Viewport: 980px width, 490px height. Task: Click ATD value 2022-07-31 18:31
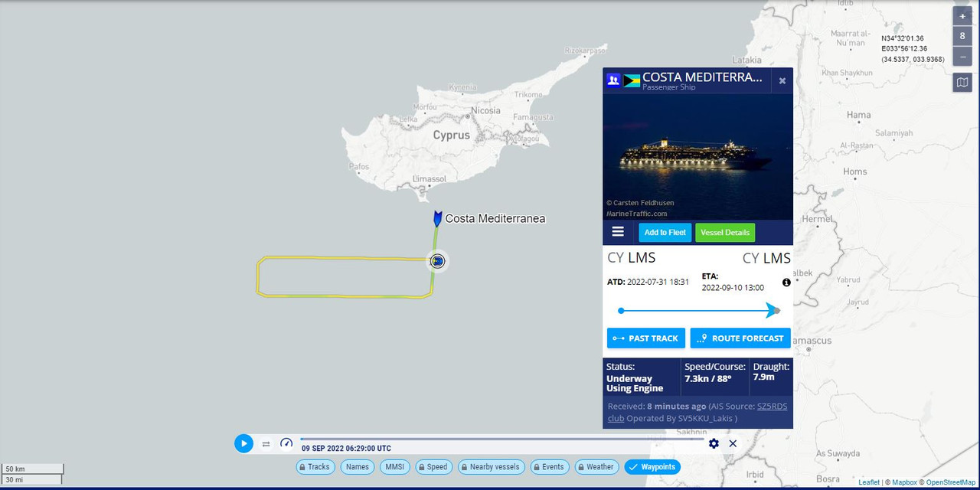coord(658,282)
